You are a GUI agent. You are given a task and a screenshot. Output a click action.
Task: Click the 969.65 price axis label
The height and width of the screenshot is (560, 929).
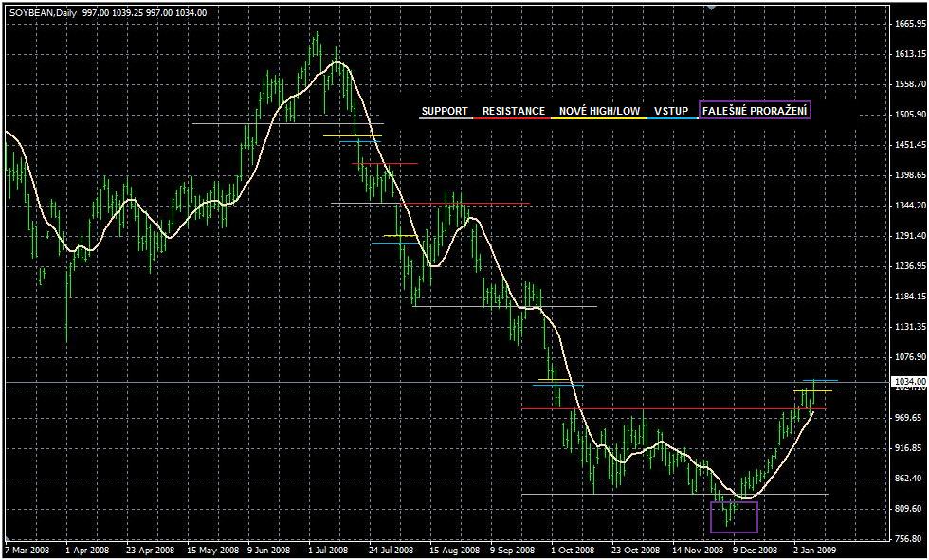click(910, 418)
